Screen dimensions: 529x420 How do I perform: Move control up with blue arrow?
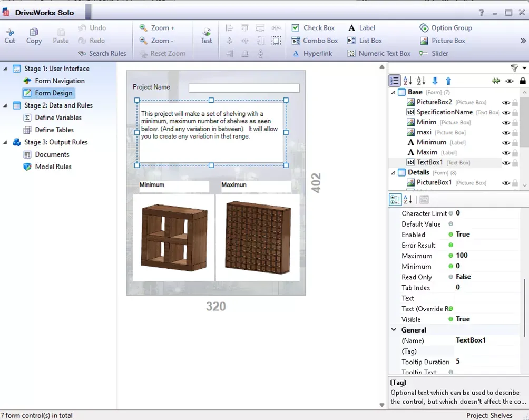pyautogui.click(x=448, y=81)
